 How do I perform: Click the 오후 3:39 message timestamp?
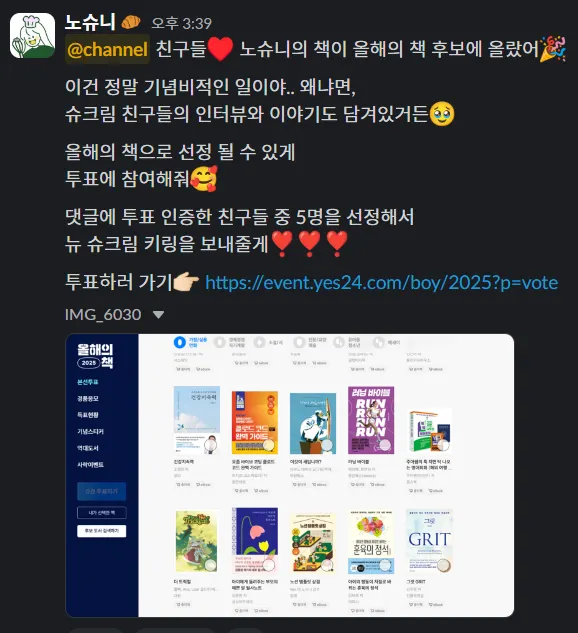182,23
